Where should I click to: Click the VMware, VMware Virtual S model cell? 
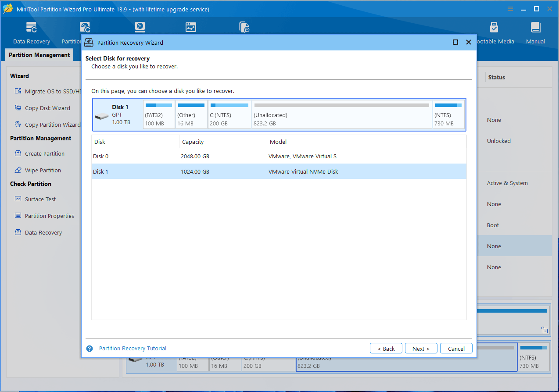[302, 156]
